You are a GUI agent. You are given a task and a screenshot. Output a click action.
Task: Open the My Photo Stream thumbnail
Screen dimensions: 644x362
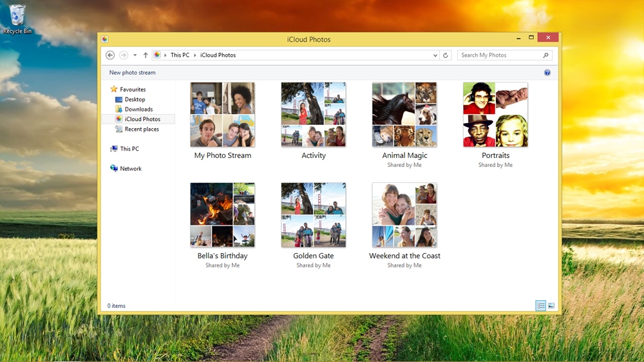click(x=223, y=115)
